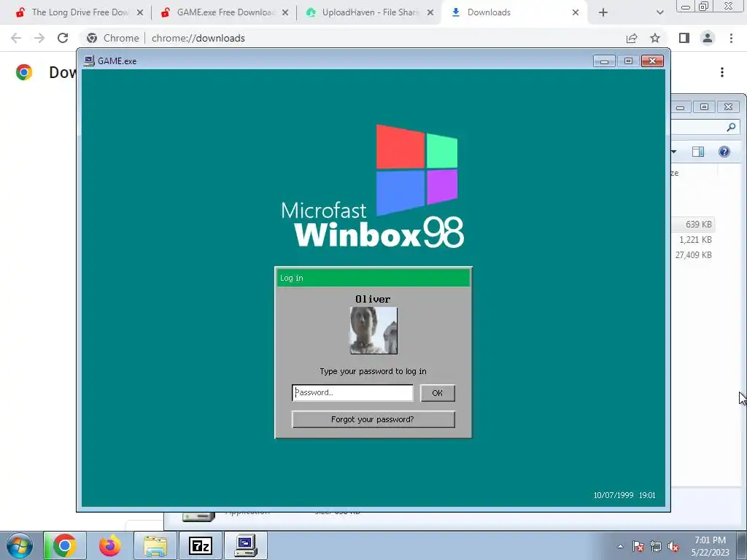Open Chrome profile avatar menu
Screen dimensions: 747x560
[708, 38]
